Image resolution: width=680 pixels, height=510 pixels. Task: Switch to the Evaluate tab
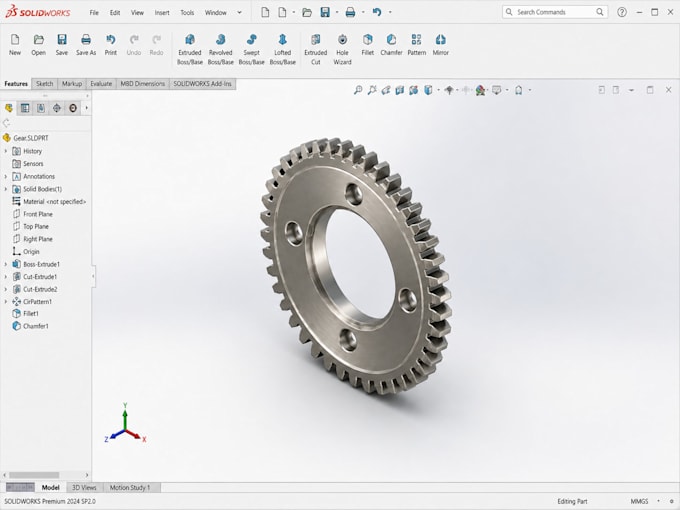[101, 84]
